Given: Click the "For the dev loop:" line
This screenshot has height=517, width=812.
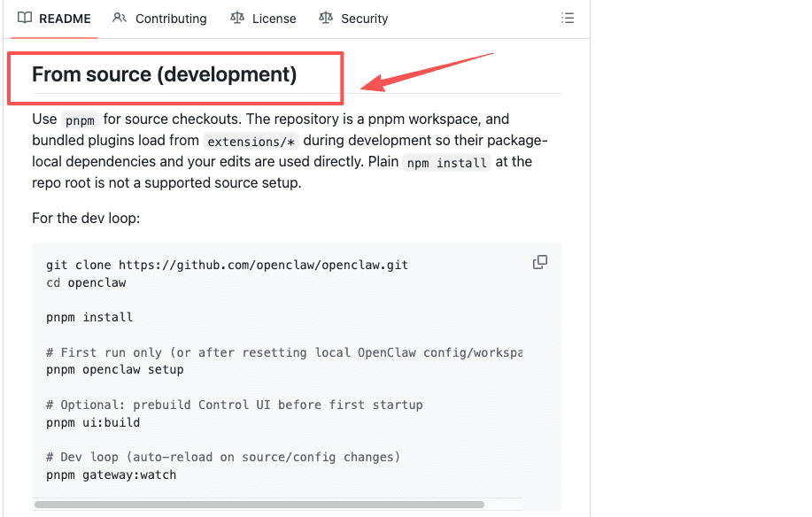Looking at the screenshot, I should click(86, 218).
